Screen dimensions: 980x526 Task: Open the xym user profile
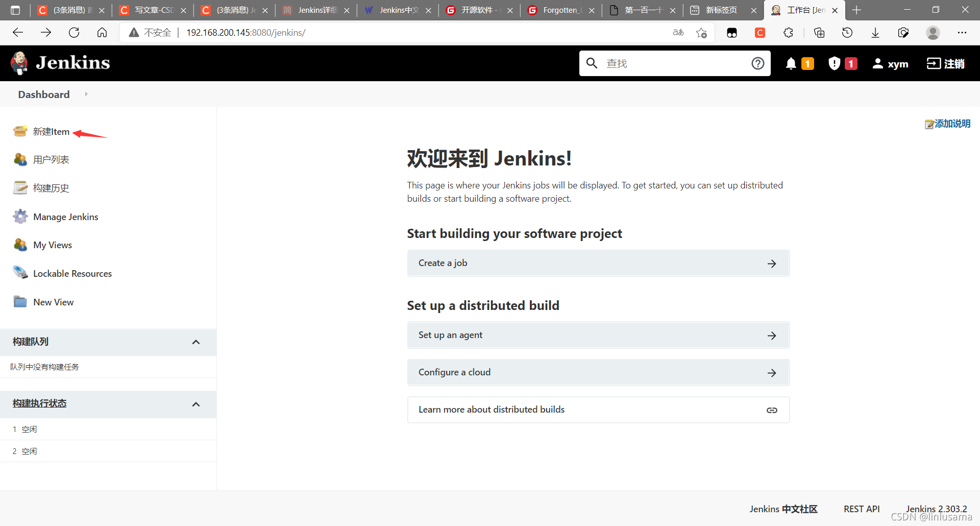[890, 63]
